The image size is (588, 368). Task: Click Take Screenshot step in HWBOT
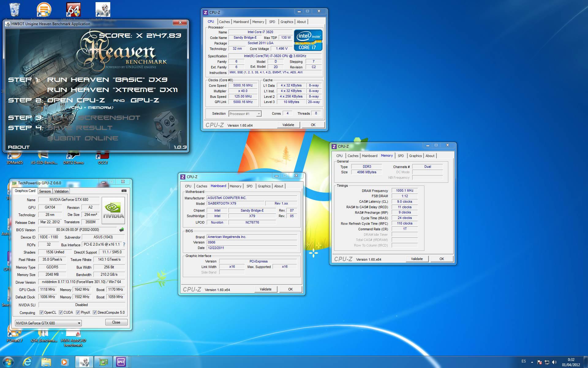click(94, 118)
